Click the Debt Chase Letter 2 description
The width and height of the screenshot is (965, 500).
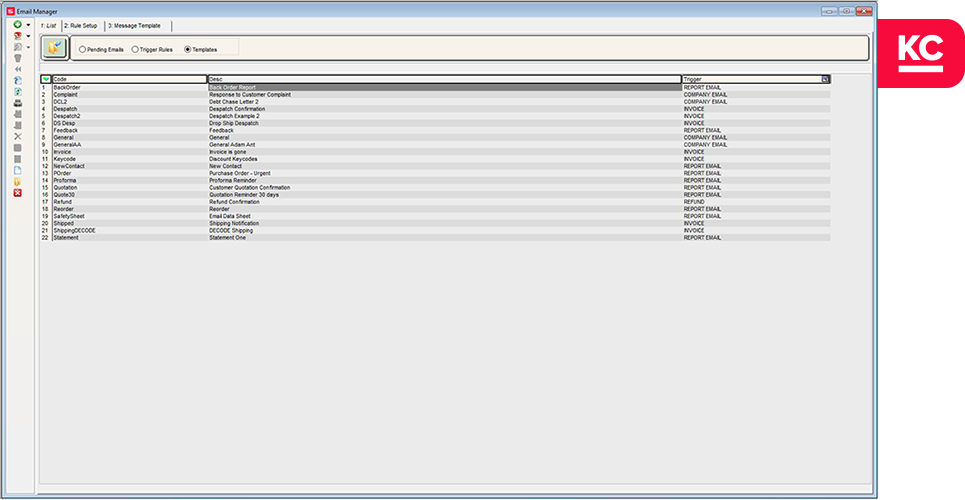click(x=233, y=102)
